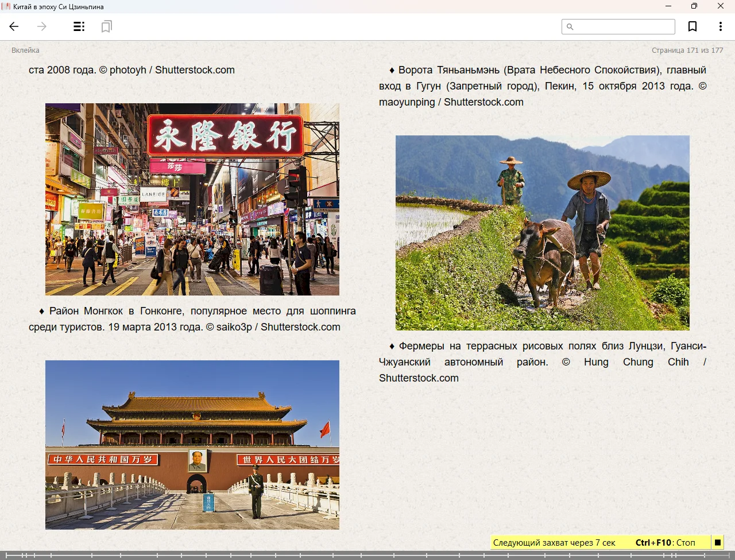
Task: Click the rice terrace farmers photo
Action: (x=542, y=232)
